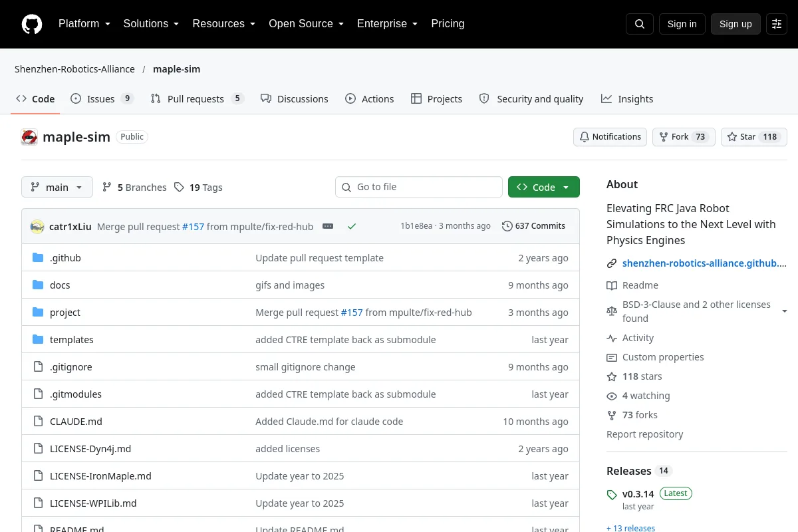Expand the Open Source menu
Image resolution: width=798 pixels, height=532 pixels.
coord(307,24)
